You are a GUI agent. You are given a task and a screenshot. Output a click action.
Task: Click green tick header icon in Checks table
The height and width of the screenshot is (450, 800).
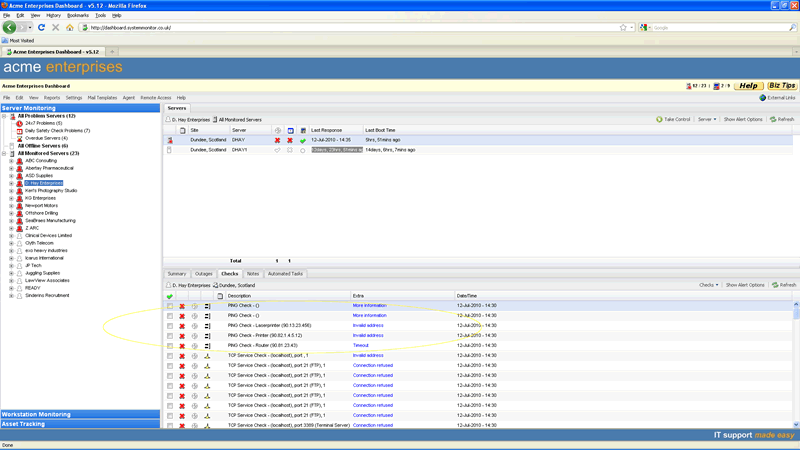[169, 296]
